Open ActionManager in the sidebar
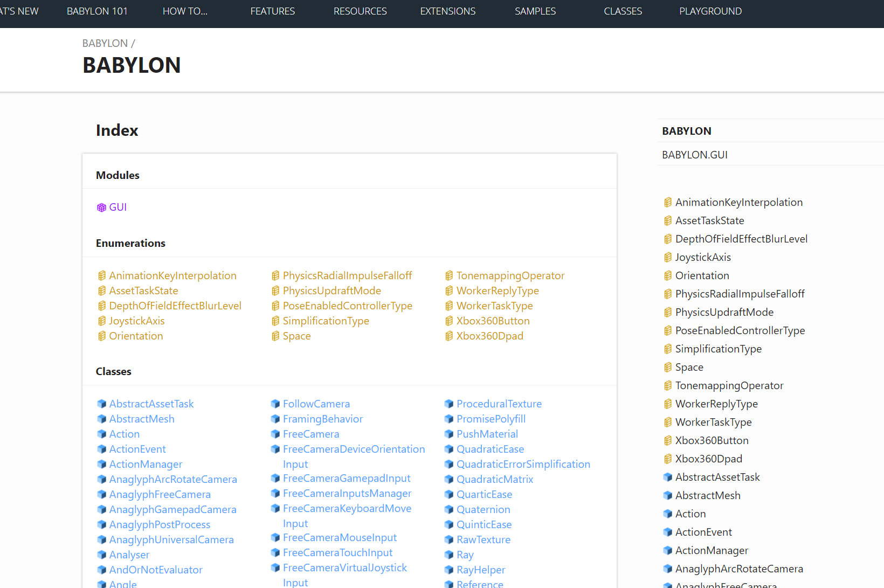The height and width of the screenshot is (588, 884). pos(712,550)
